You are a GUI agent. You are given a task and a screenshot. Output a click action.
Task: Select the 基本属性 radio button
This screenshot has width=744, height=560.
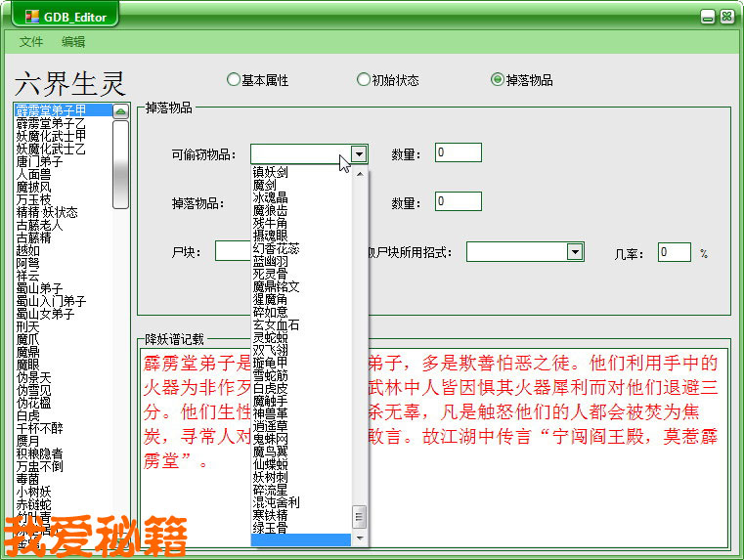[x=233, y=80]
